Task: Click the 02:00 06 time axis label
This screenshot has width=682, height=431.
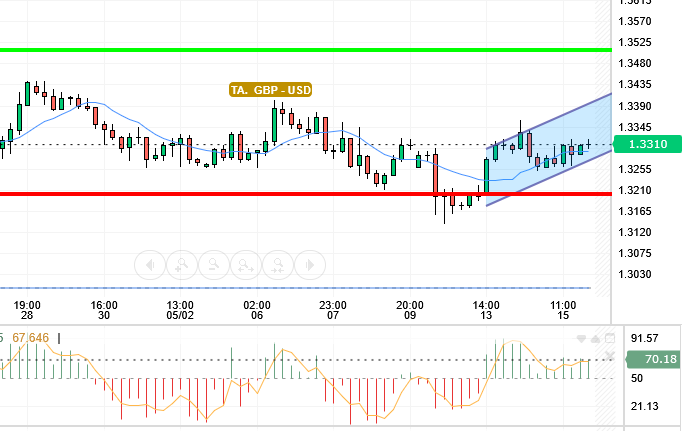Action: coord(257,311)
